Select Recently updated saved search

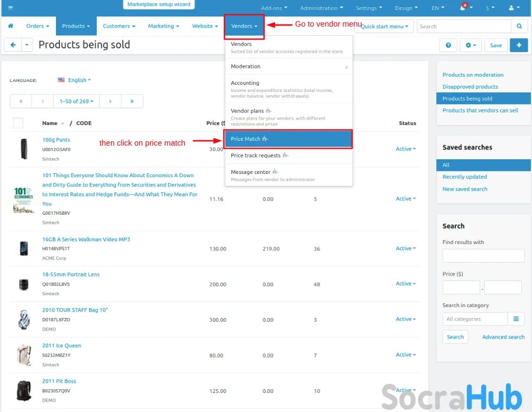coord(465,177)
